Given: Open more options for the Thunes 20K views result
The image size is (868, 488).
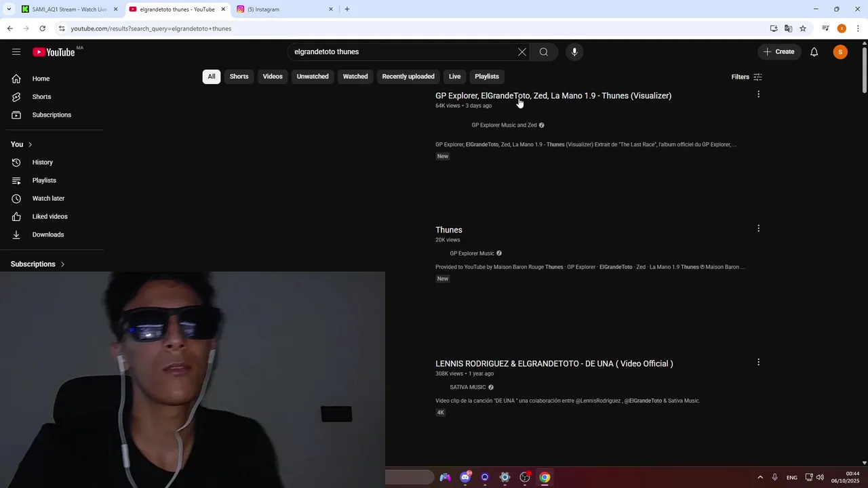Looking at the screenshot, I should (x=758, y=228).
